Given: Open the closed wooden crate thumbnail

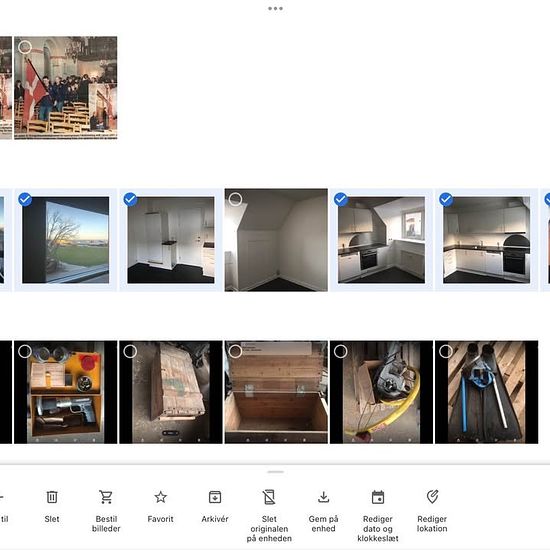Looking at the screenshot, I should (171, 392).
